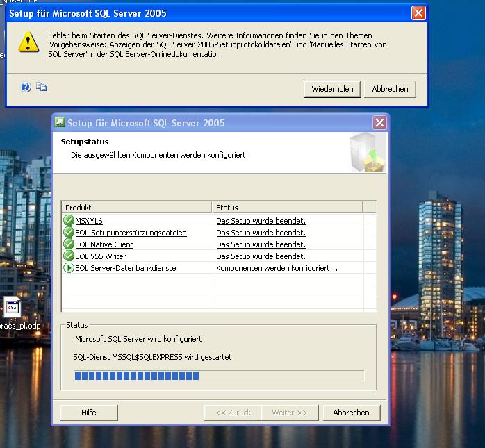The image size is (485, 448).
Task: Click status link for SQL Native Client row
Action: [x=261, y=244]
